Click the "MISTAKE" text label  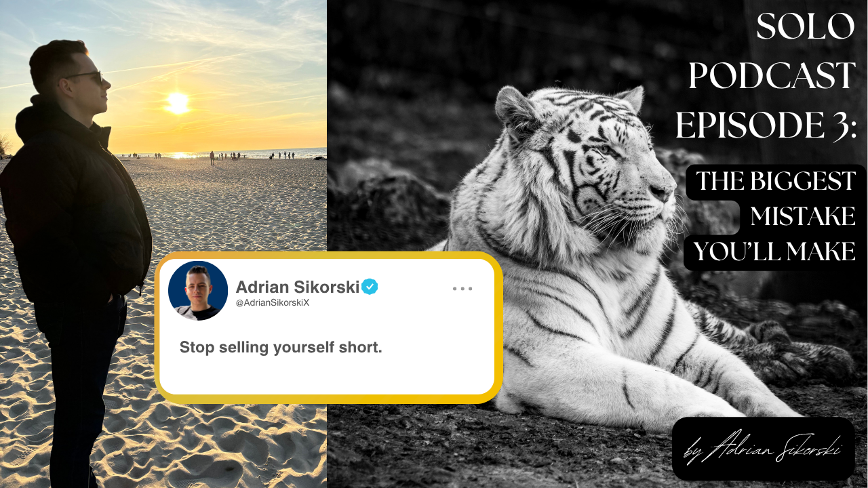(x=802, y=217)
